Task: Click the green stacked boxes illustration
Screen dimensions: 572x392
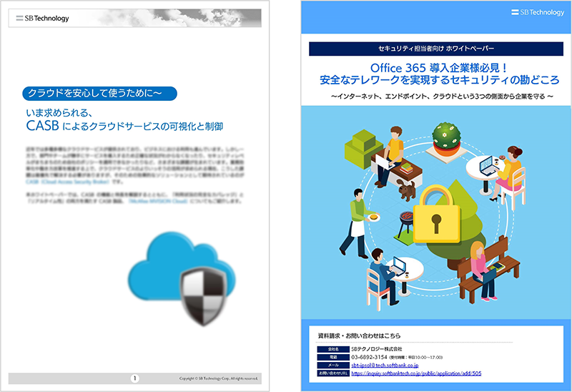Action: click(x=363, y=148)
